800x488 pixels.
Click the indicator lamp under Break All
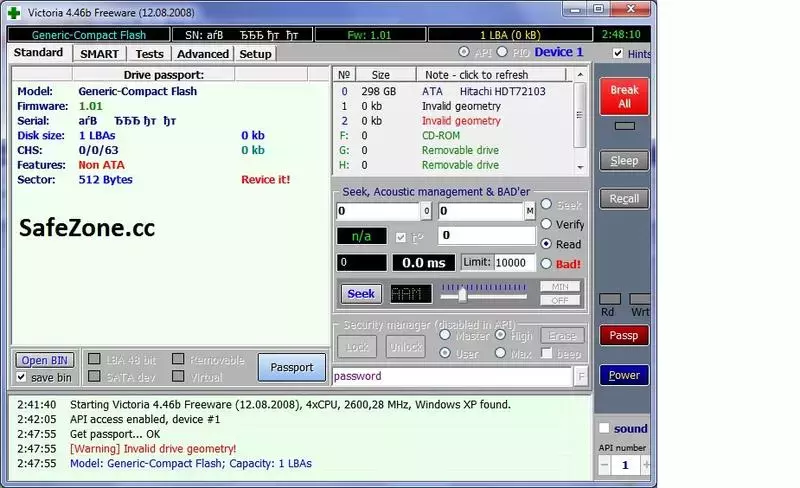(x=624, y=126)
